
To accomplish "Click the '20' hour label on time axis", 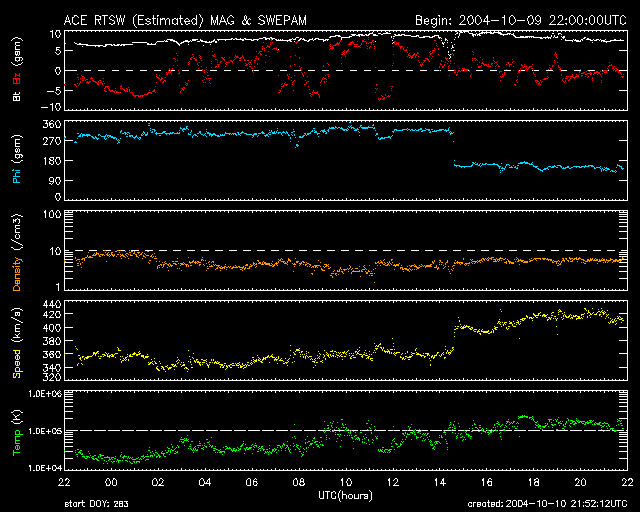I will 580,482.
